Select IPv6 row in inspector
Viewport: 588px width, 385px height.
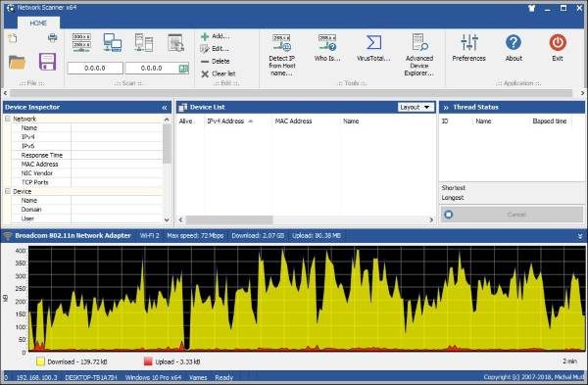(x=87, y=146)
